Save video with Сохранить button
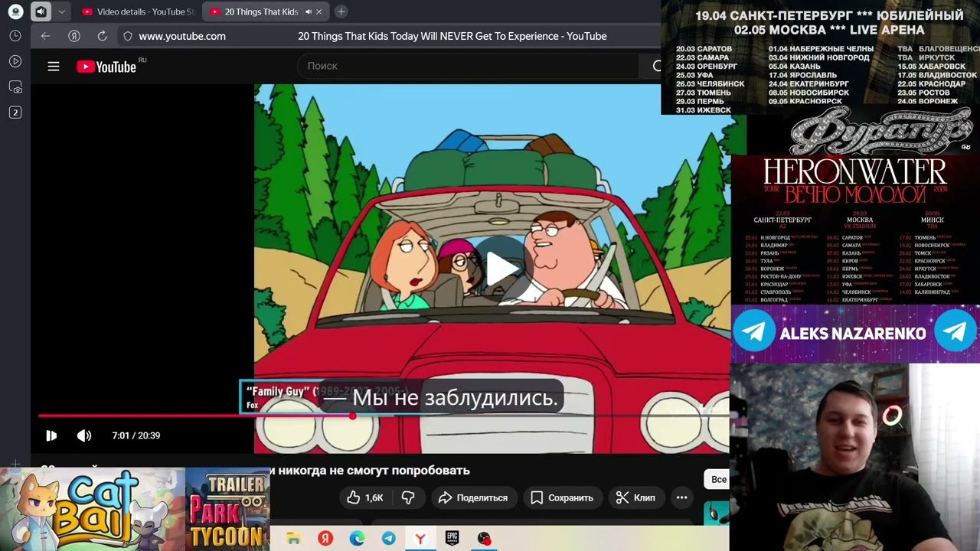 (x=562, y=497)
